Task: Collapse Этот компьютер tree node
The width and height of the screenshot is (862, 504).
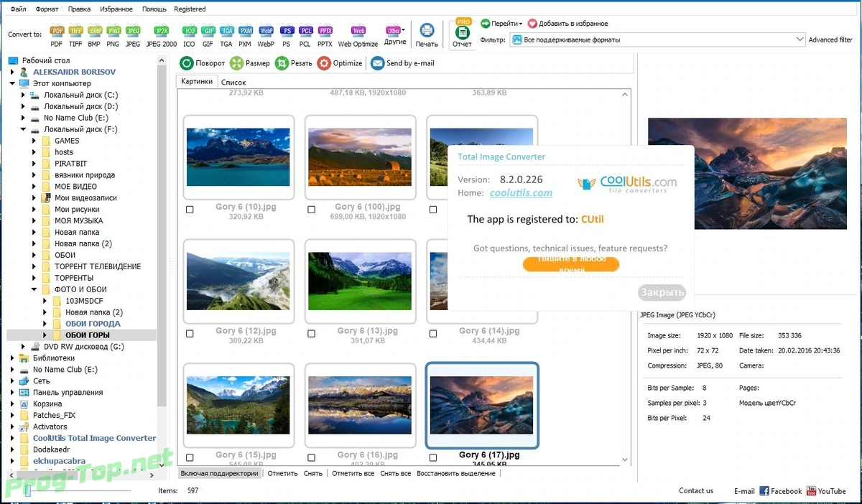Action: point(12,83)
